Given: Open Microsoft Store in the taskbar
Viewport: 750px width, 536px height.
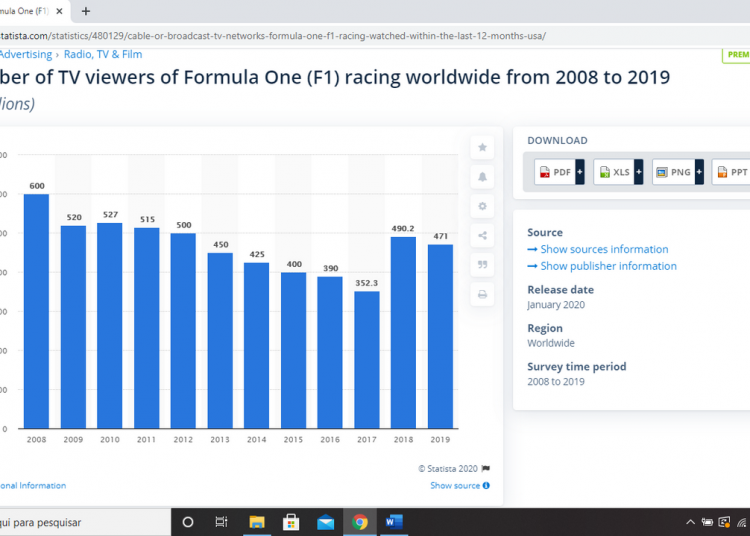Looking at the screenshot, I should [x=291, y=522].
